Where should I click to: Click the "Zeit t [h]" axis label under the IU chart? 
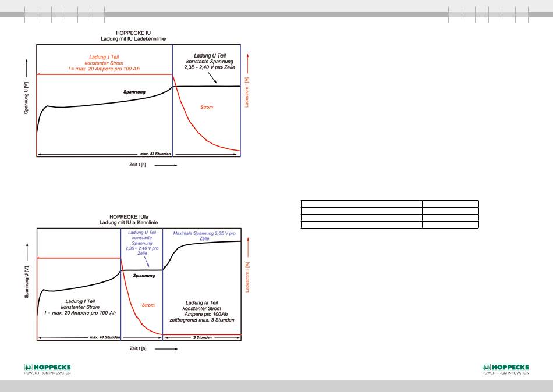(137, 165)
